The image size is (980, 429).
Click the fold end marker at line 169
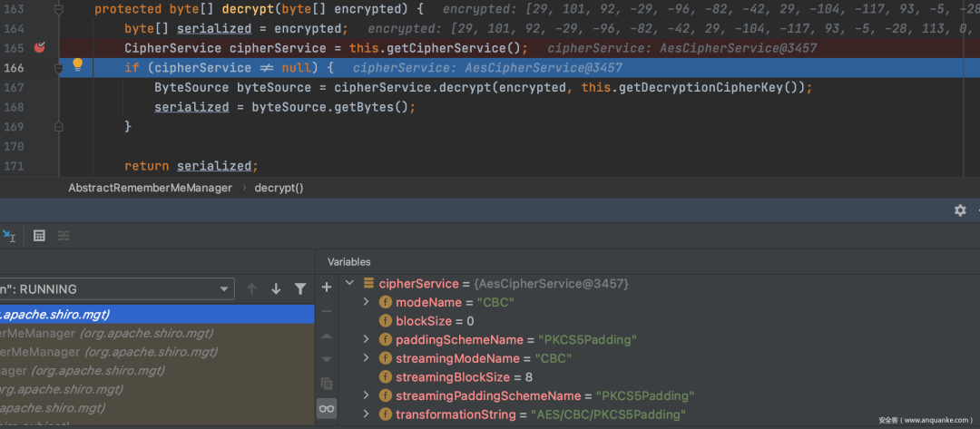click(x=59, y=126)
